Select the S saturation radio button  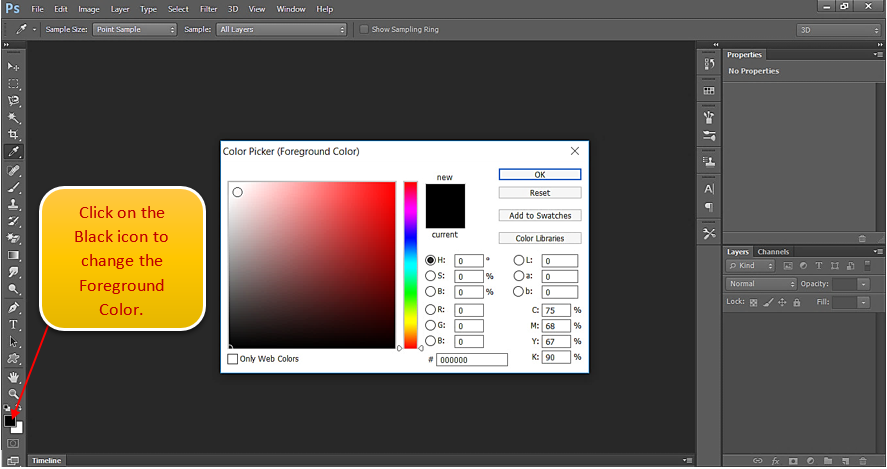pos(430,276)
